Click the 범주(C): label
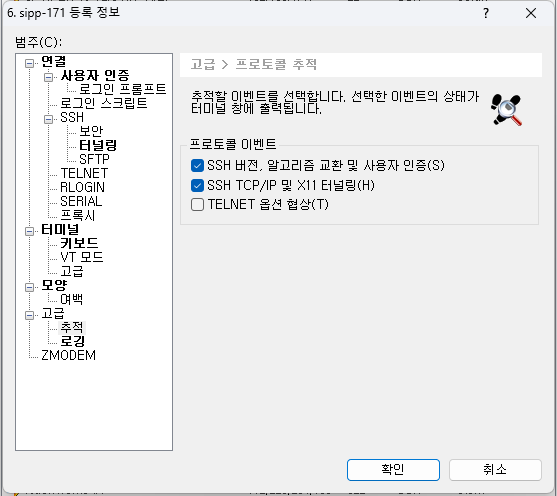557x496 pixels. pos(39,42)
